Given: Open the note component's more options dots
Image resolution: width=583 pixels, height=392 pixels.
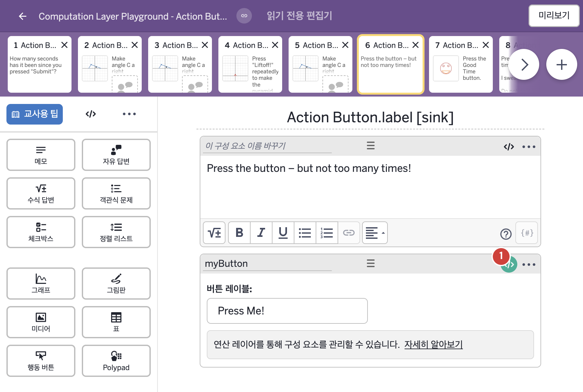Looking at the screenshot, I should point(529,147).
